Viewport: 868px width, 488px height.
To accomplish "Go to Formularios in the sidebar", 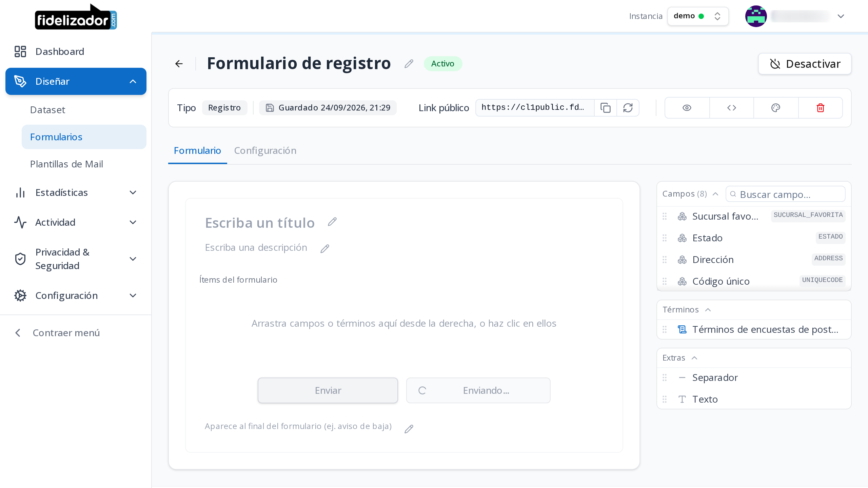I will pos(84,137).
